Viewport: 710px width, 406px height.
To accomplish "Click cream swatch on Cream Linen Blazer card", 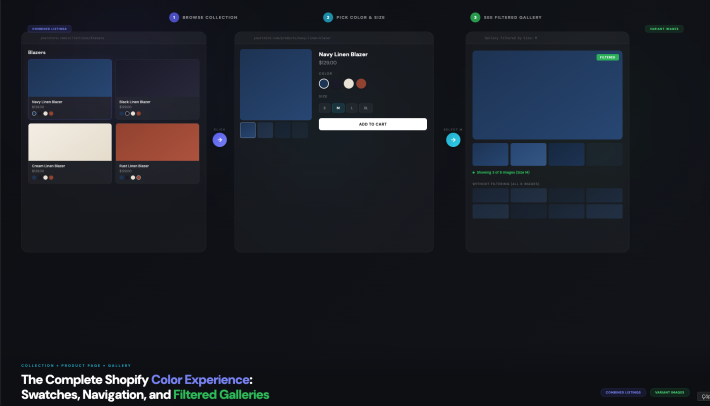I will point(45,177).
